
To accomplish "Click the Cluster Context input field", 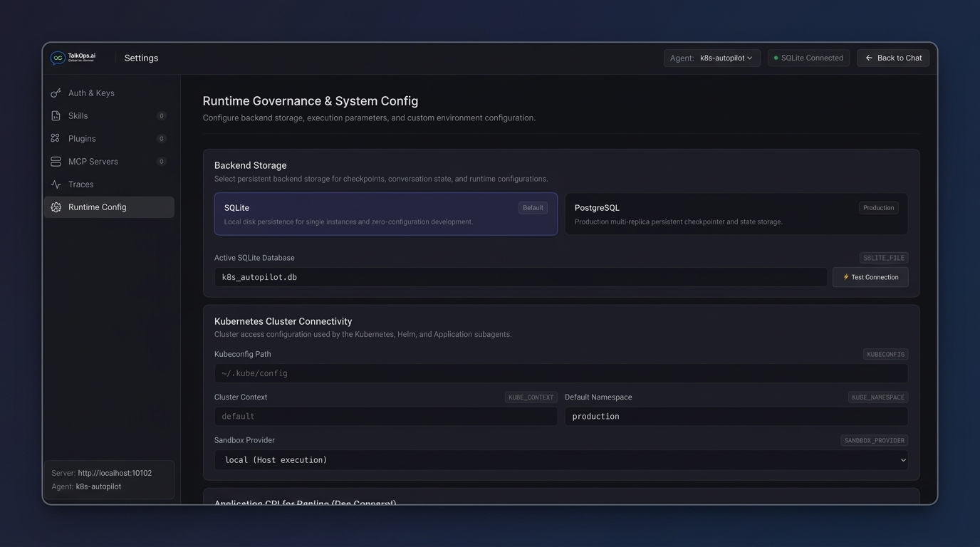I will click(386, 417).
